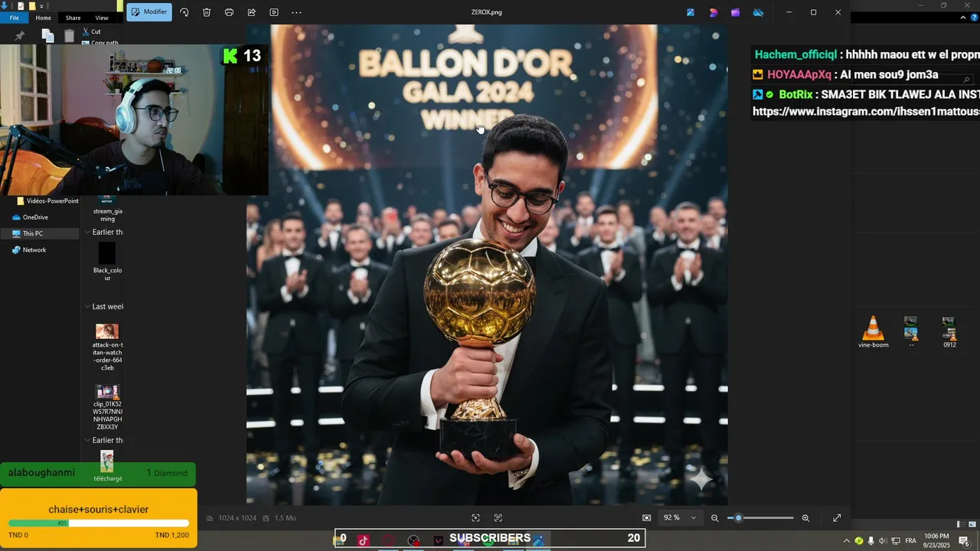Start slideshow with the play icon
The height and width of the screenshot is (551, 980).
click(274, 12)
